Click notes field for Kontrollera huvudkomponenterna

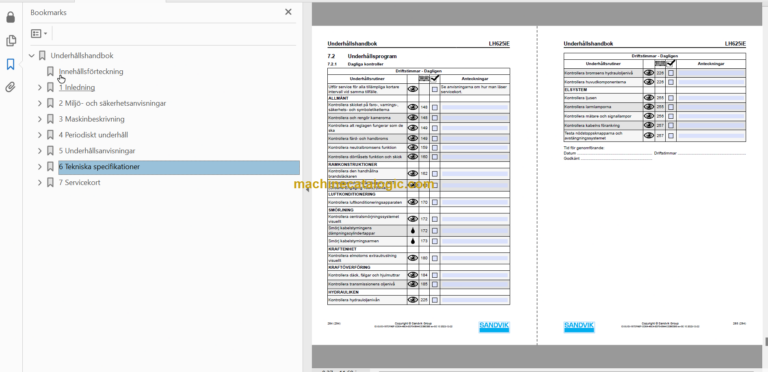click(712, 82)
